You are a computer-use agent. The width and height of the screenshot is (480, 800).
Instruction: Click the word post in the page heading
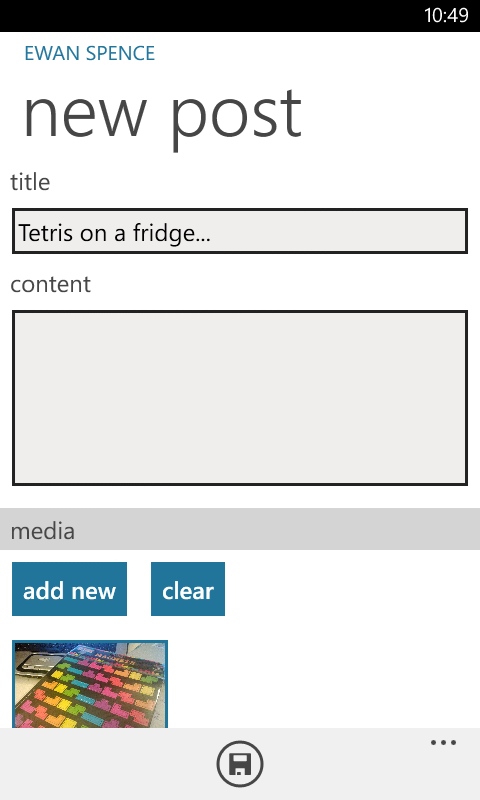coord(236,118)
